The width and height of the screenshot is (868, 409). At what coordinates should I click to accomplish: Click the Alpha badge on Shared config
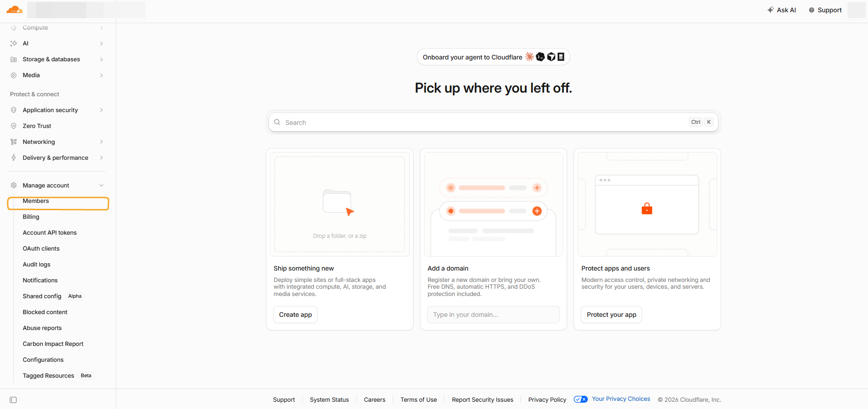75,296
